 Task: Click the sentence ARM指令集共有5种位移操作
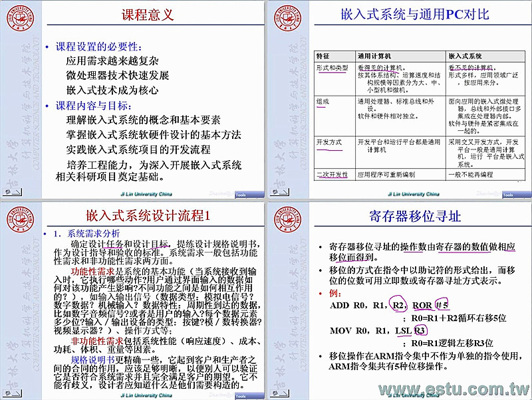coord(388,366)
